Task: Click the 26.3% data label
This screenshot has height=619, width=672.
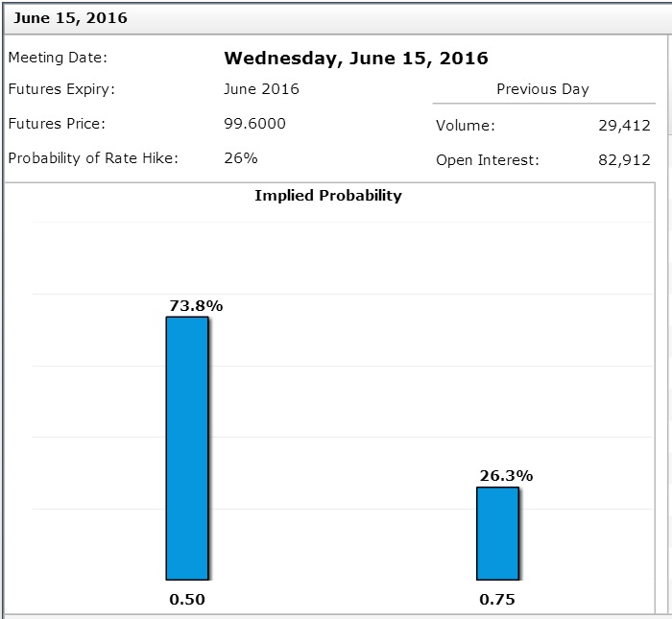Action: [506, 475]
